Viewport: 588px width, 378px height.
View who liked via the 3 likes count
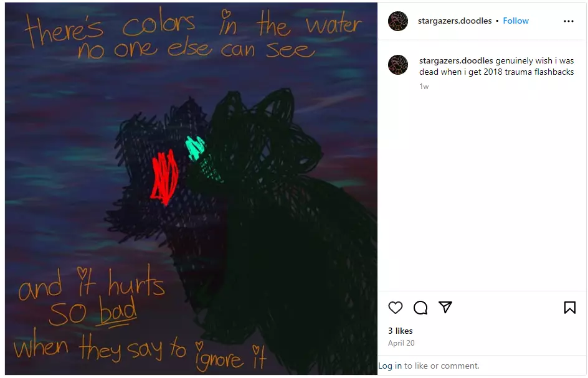400,331
